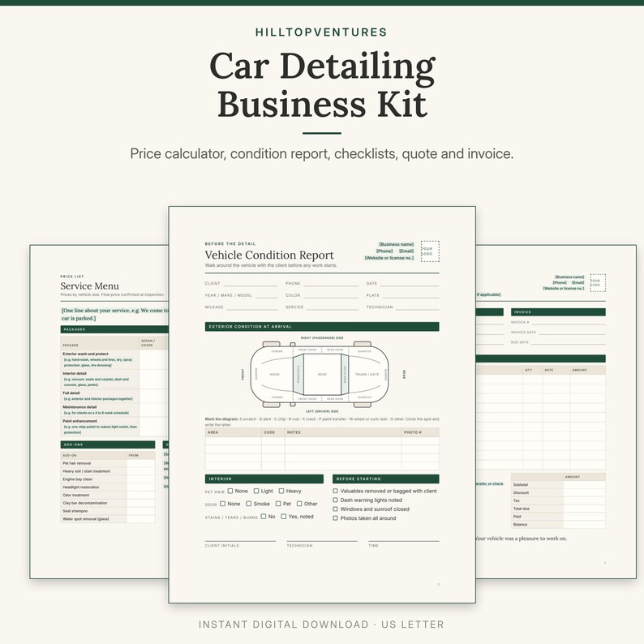Click the Year / Make / Model field
The image size is (644, 644).
click(266, 296)
